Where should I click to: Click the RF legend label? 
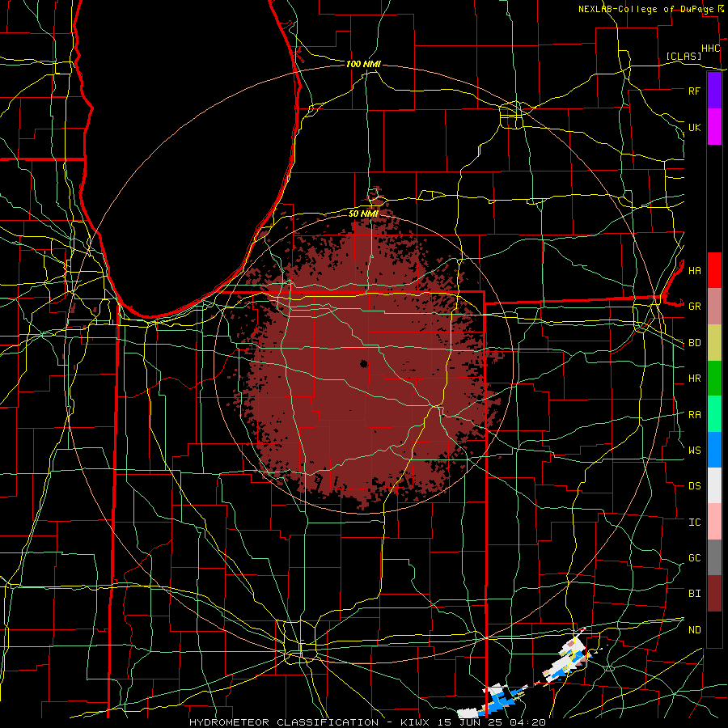pos(694,91)
